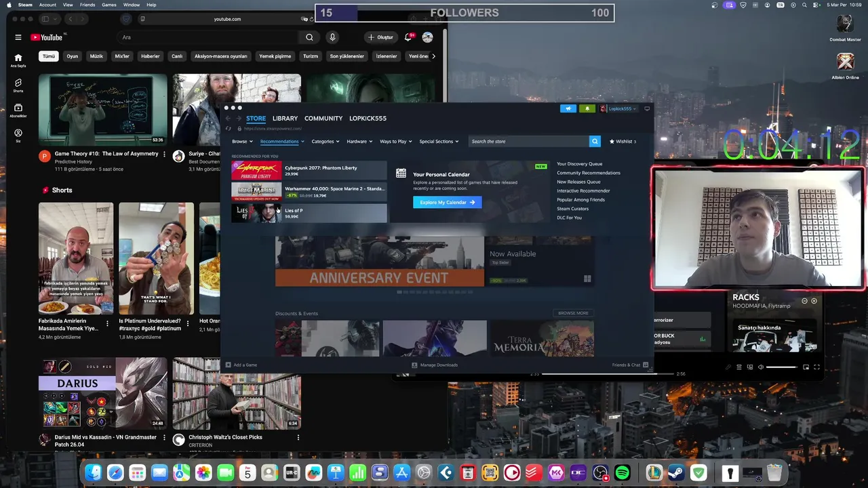Open Steam STORE tab
868x488 pixels.
(256, 119)
